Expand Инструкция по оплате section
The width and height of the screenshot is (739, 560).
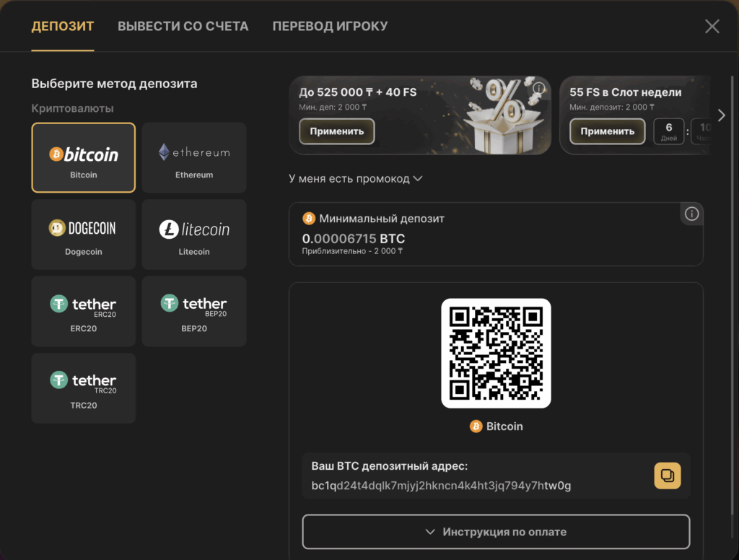pyautogui.click(x=496, y=532)
